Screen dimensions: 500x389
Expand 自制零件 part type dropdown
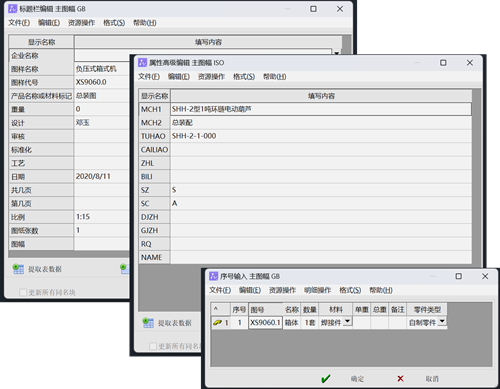(442, 321)
